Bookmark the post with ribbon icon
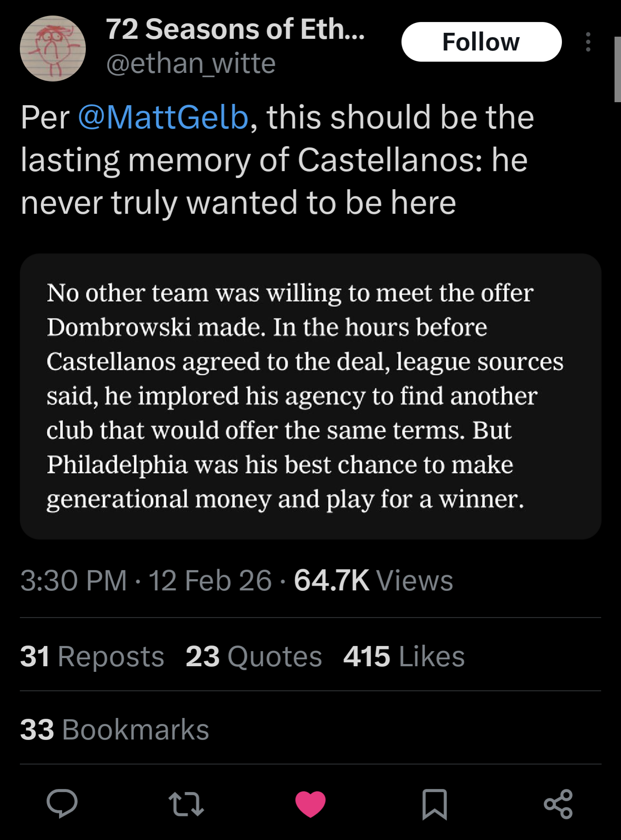The image size is (621, 840). [435, 804]
